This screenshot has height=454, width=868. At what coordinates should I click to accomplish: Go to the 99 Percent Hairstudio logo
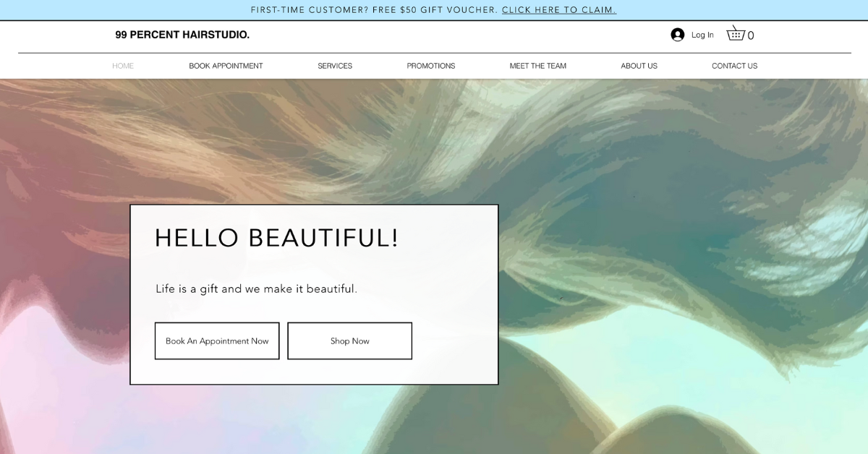click(x=182, y=35)
